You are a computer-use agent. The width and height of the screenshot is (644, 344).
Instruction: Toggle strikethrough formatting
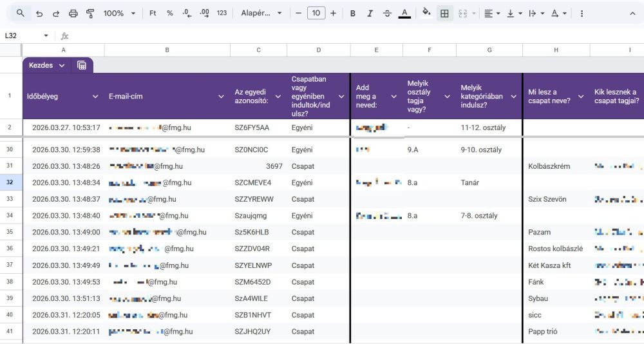(387, 13)
